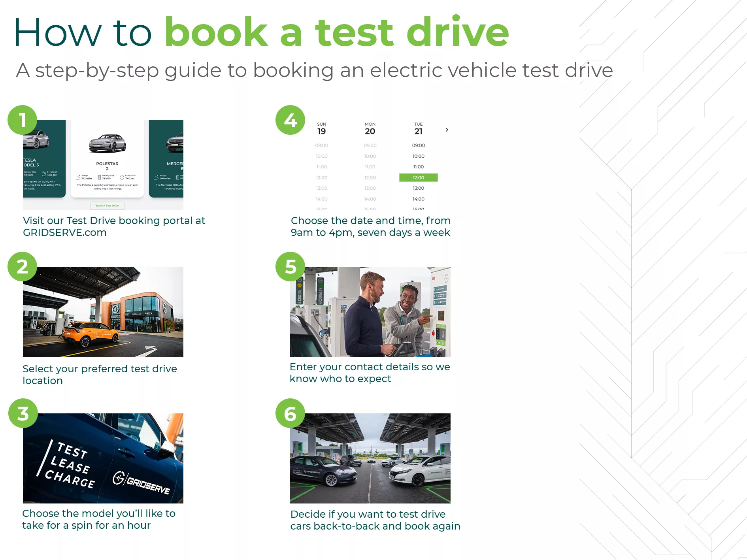The height and width of the screenshot is (560, 747).
Task: Click 'Decide if you want to test drive' caption
Action: [x=375, y=520]
